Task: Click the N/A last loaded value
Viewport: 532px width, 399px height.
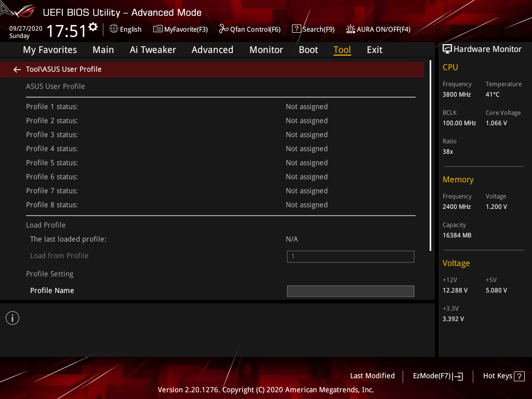Action: click(292, 239)
